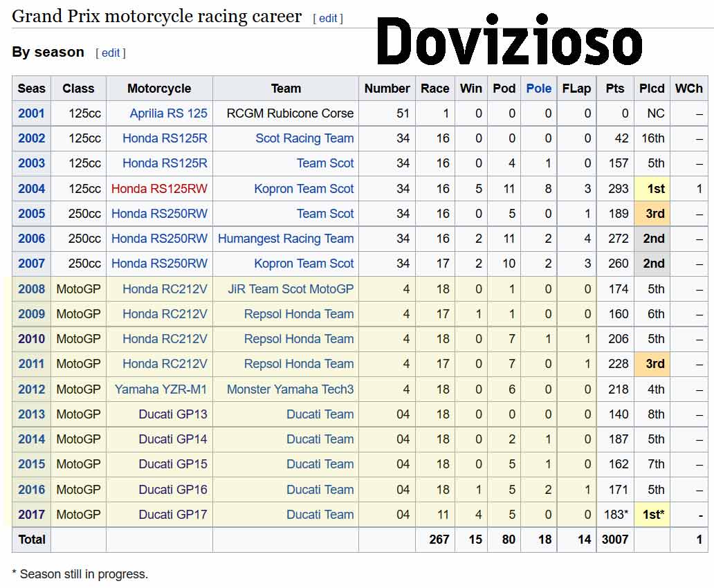Open Honda RS250RW link in 2005 row

[x=159, y=214]
